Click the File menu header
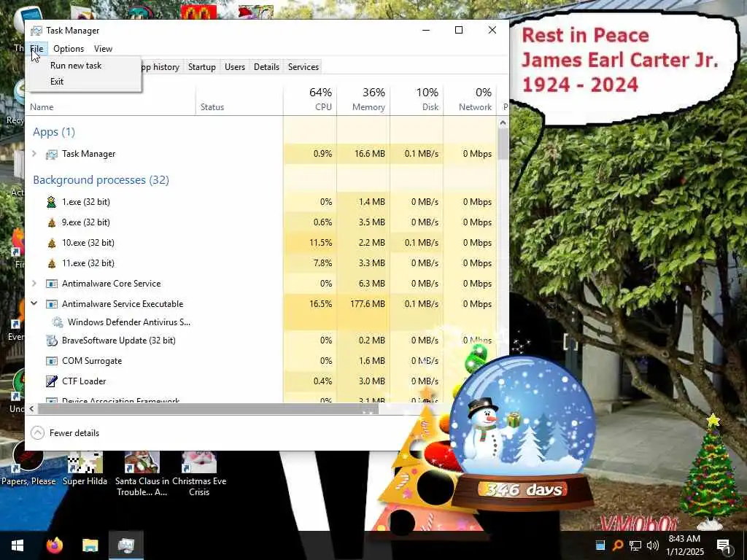Image resolution: width=747 pixels, height=560 pixels. tap(36, 49)
